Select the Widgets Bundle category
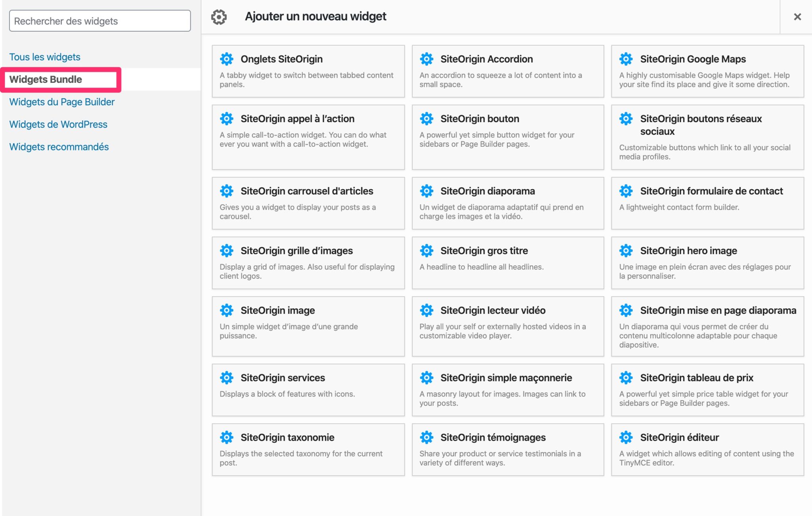 (46, 79)
